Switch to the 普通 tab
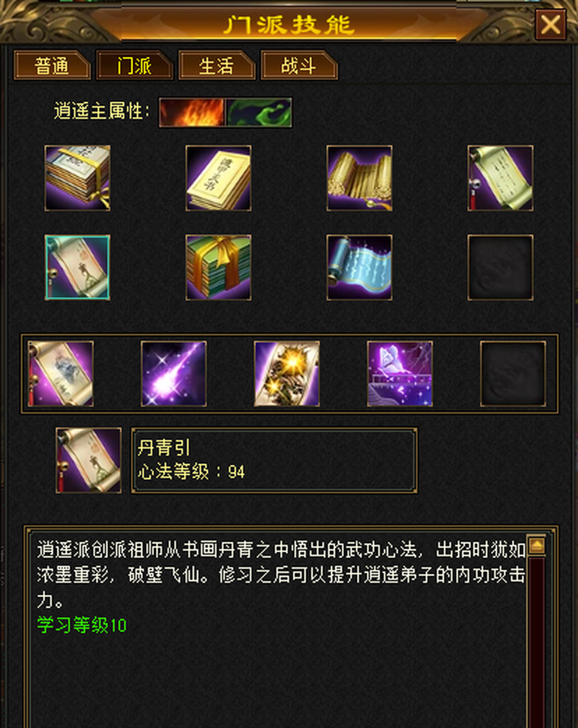Viewport: 578px width, 728px height. pyautogui.click(x=52, y=66)
